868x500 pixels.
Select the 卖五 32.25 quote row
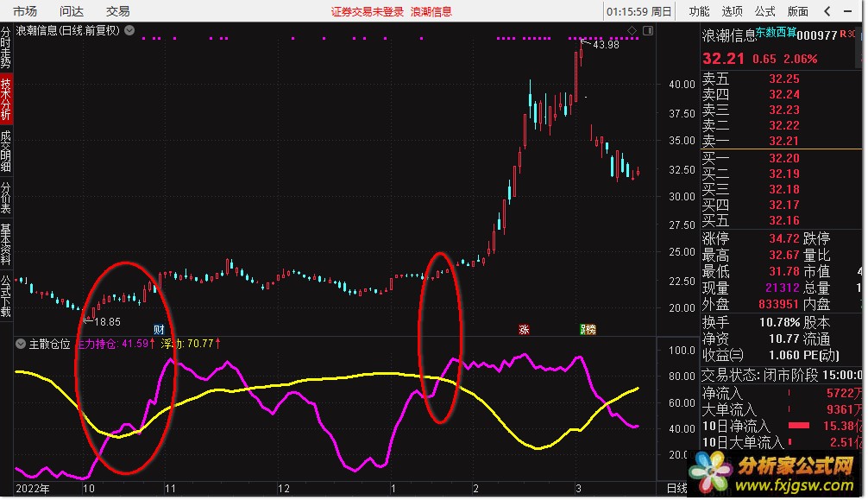pyautogui.click(x=781, y=79)
